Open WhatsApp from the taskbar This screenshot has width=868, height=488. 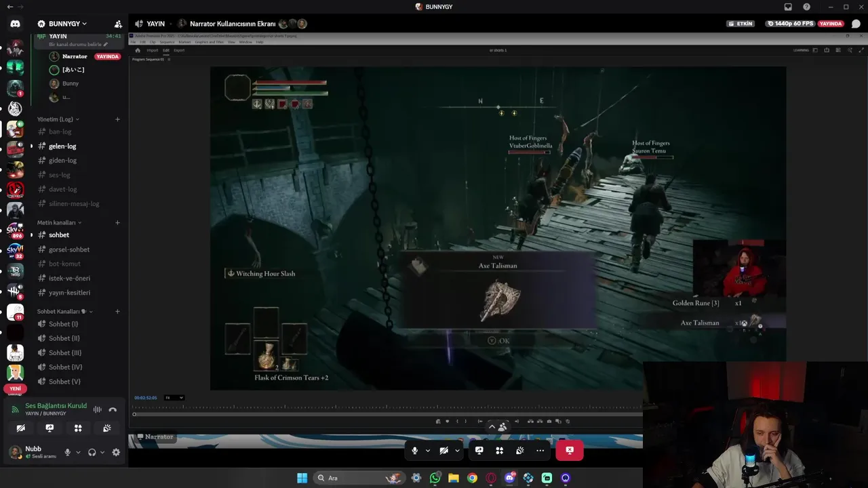[435, 478]
